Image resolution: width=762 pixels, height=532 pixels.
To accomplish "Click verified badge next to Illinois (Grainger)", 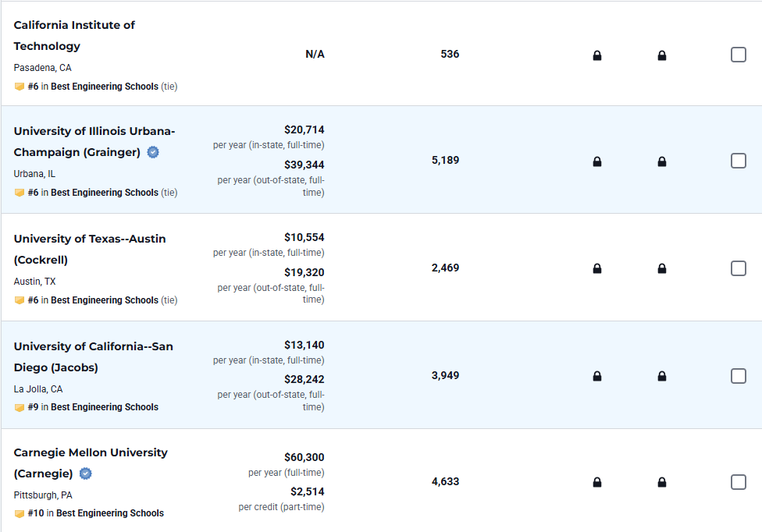I will pyautogui.click(x=153, y=152).
